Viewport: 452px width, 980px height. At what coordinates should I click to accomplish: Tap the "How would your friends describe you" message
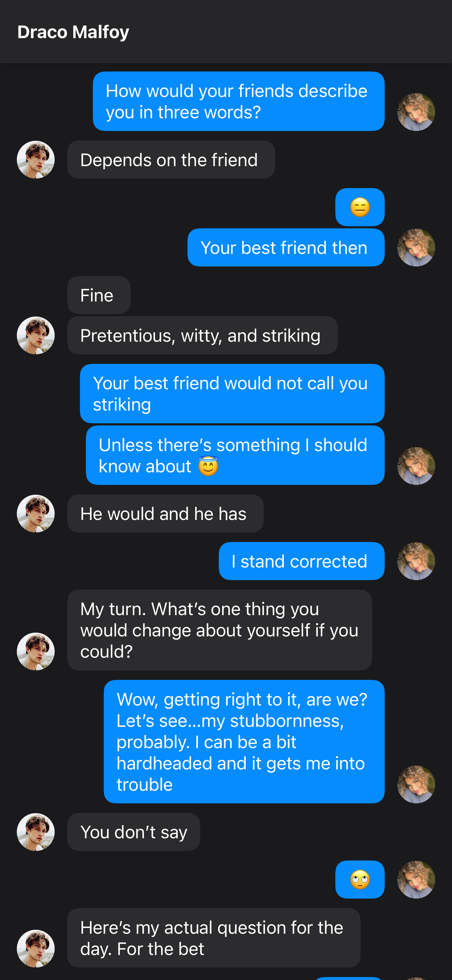pos(239,101)
